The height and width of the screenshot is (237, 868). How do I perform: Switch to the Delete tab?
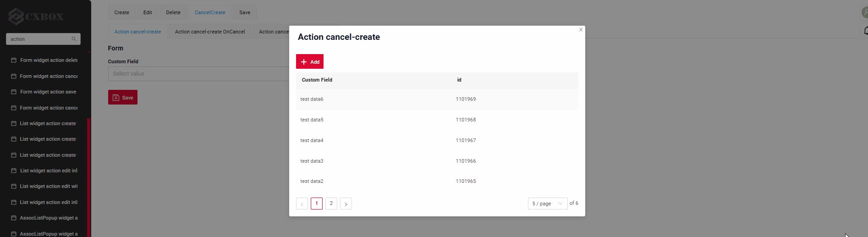click(173, 12)
